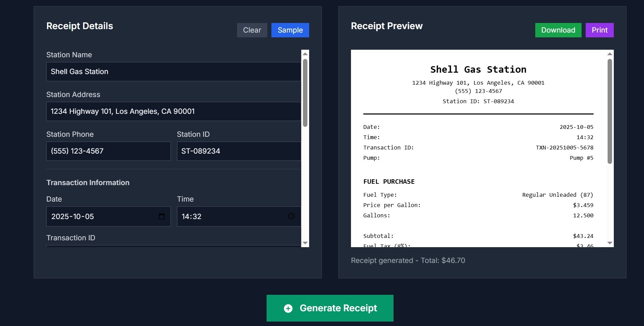
Task: Click Generate Receipt button
Action: click(330, 308)
